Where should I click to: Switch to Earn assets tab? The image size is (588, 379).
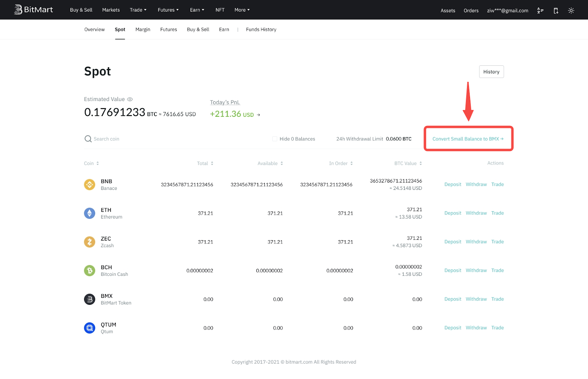[x=224, y=29]
